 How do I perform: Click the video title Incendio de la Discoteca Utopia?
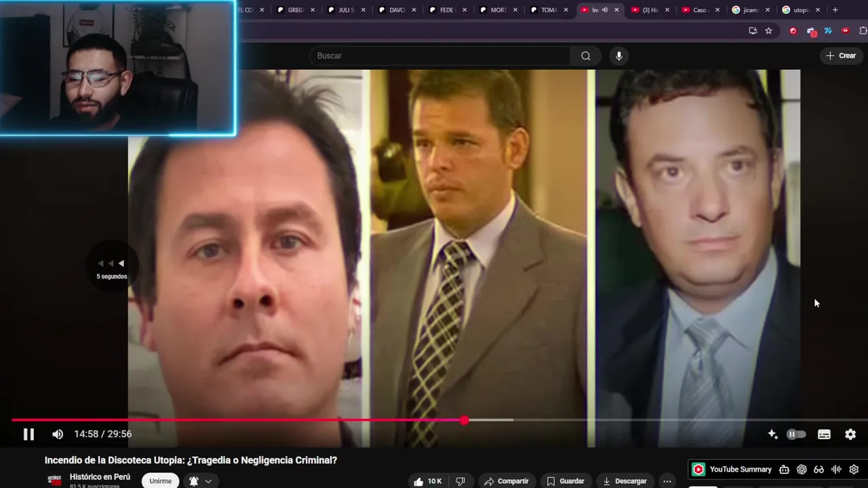[x=191, y=460]
